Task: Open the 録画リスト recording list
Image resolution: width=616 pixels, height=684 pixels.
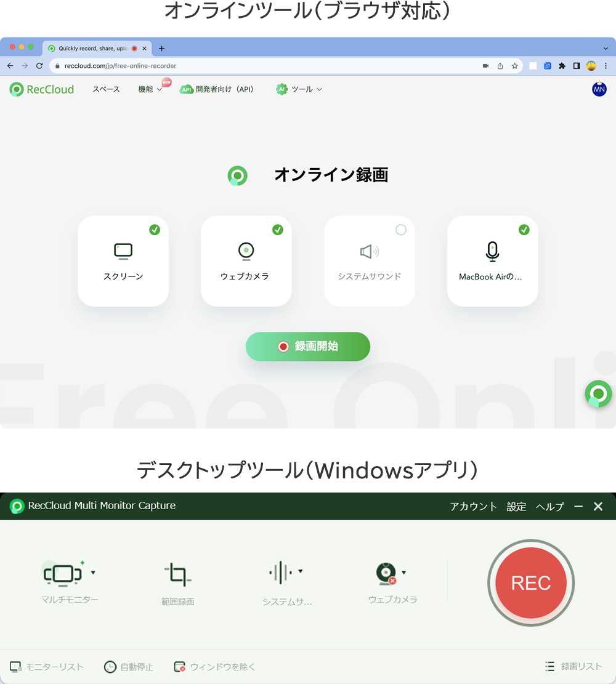Action: point(573,666)
